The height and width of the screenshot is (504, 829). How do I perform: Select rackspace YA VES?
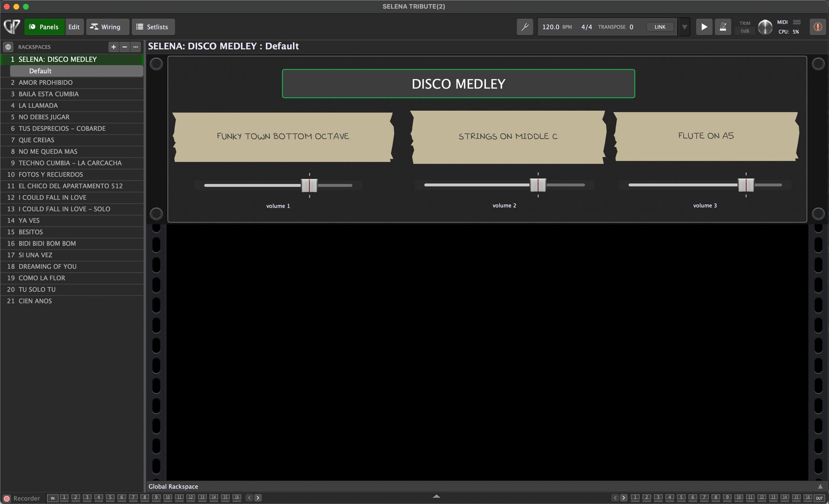(72, 220)
